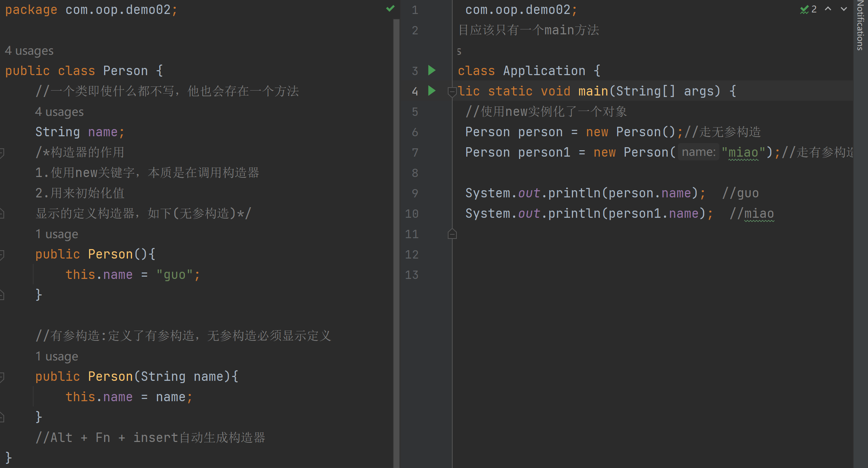868x468 pixels.
Task: Collapse the no-arg Person() constructor fold
Action: [2, 254]
